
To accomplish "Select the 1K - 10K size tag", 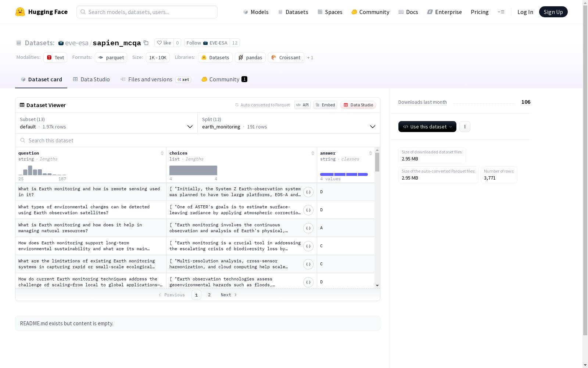I will click(158, 57).
